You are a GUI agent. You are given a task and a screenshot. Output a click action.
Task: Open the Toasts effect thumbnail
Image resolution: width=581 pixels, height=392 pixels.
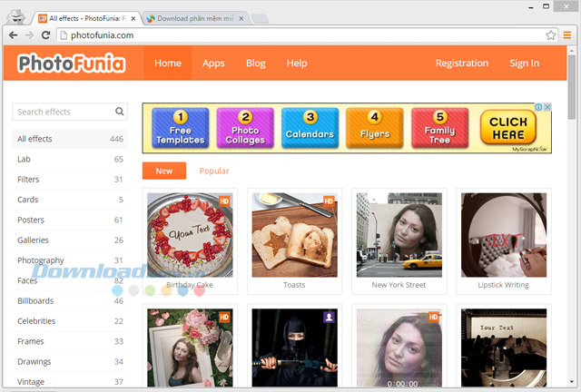pyautogui.click(x=294, y=235)
